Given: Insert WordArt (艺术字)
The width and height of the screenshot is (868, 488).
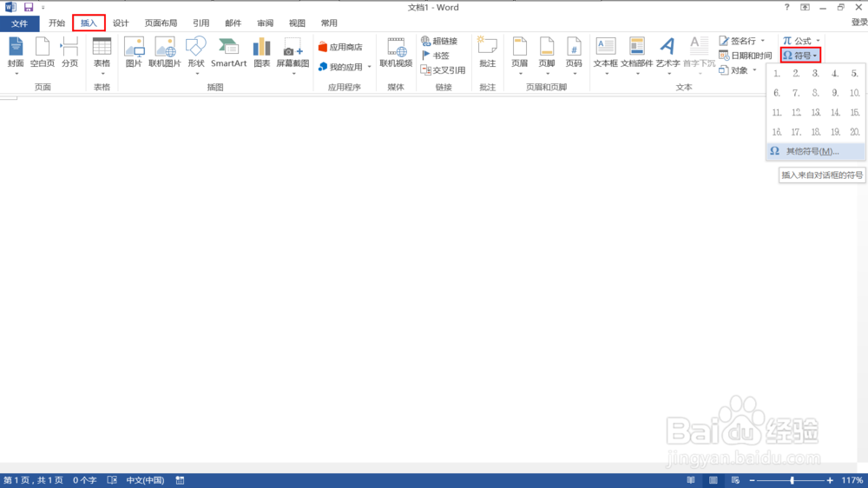Looking at the screenshot, I should click(667, 56).
